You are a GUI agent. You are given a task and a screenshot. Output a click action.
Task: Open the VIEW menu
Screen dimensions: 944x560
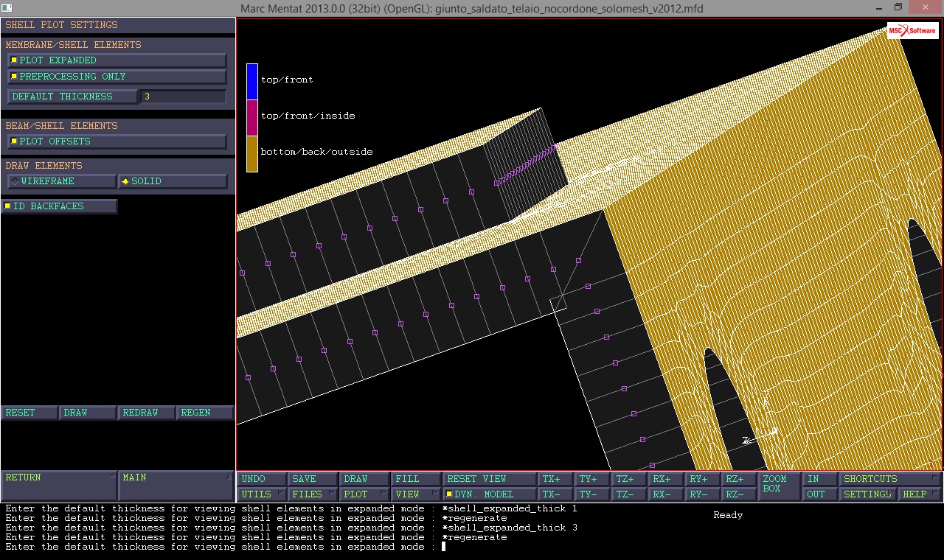pos(415,494)
